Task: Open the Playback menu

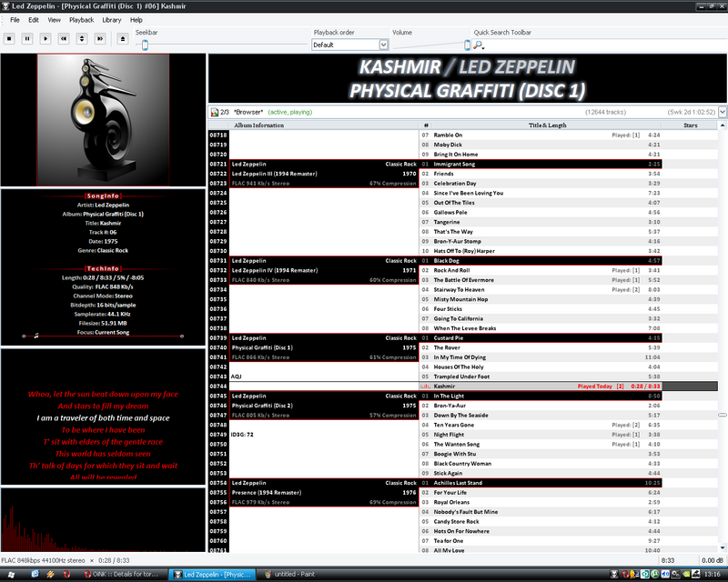Action: (x=81, y=20)
